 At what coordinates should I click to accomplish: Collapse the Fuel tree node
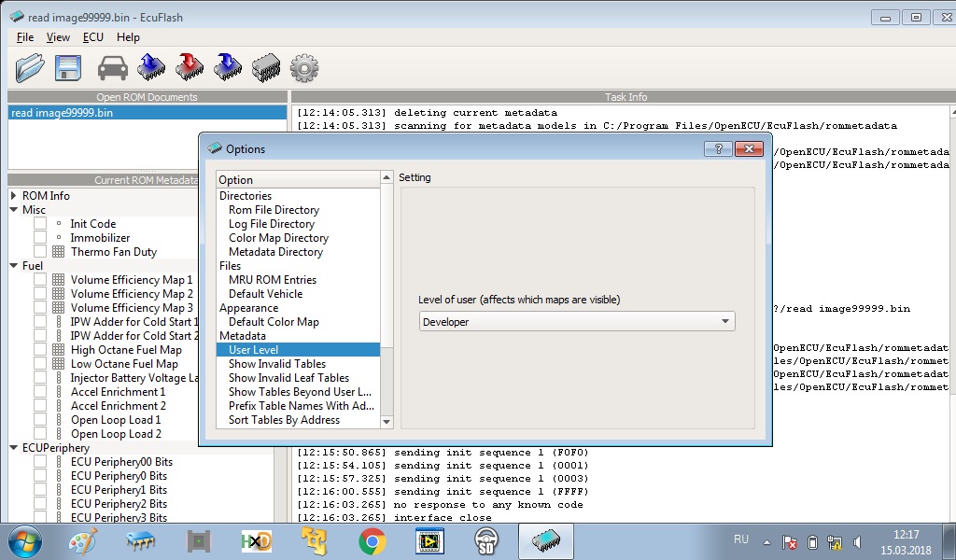click(x=13, y=266)
